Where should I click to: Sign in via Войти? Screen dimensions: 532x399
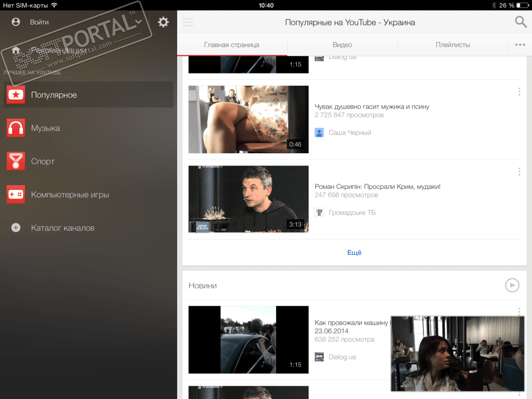[39, 22]
